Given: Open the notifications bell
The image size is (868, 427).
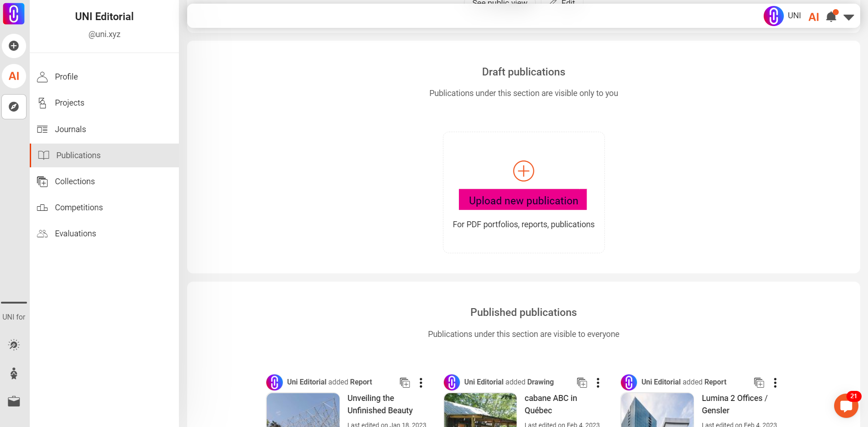Looking at the screenshot, I should click(x=830, y=16).
